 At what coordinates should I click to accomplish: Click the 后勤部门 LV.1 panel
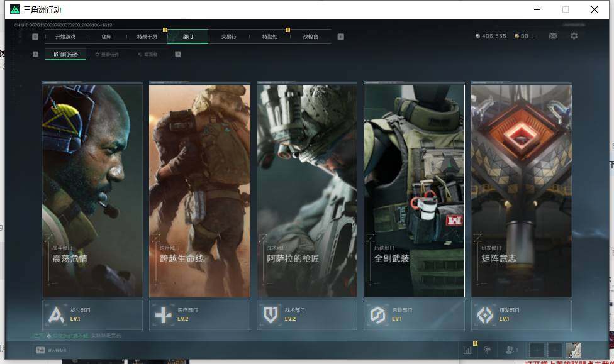pos(415,315)
